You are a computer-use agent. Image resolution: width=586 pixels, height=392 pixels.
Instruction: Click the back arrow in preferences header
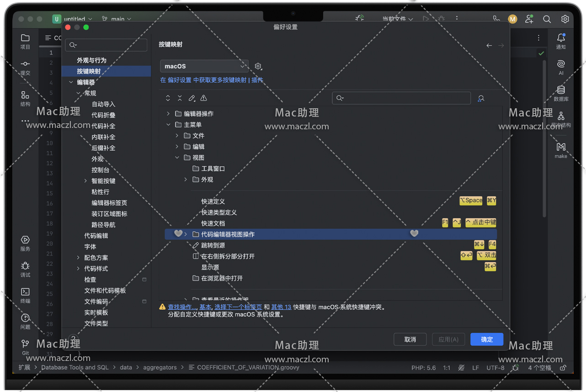tap(489, 46)
